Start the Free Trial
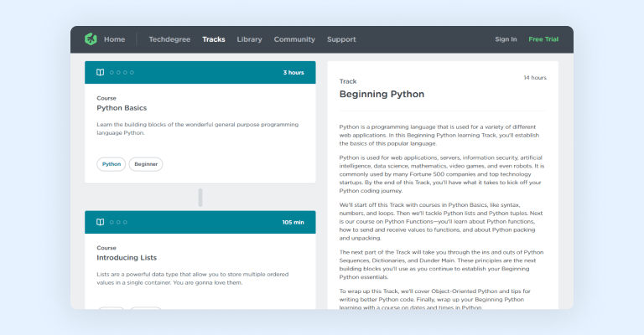 click(543, 39)
